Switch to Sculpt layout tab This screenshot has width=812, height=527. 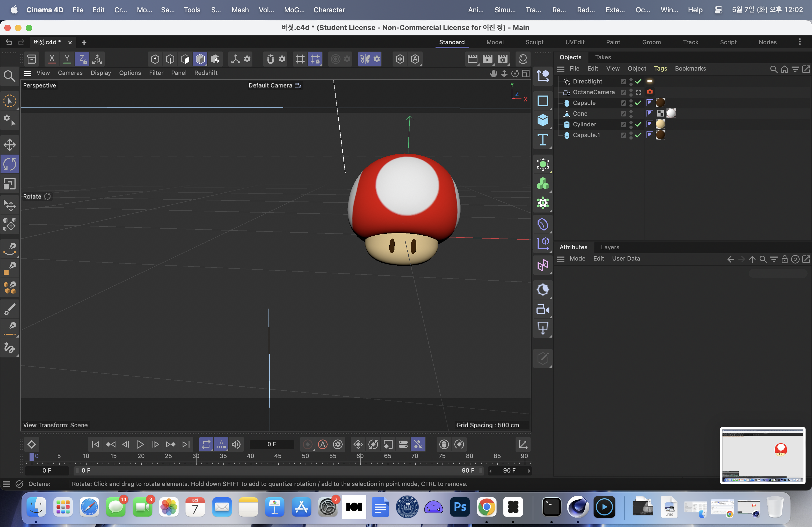click(x=534, y=42)
